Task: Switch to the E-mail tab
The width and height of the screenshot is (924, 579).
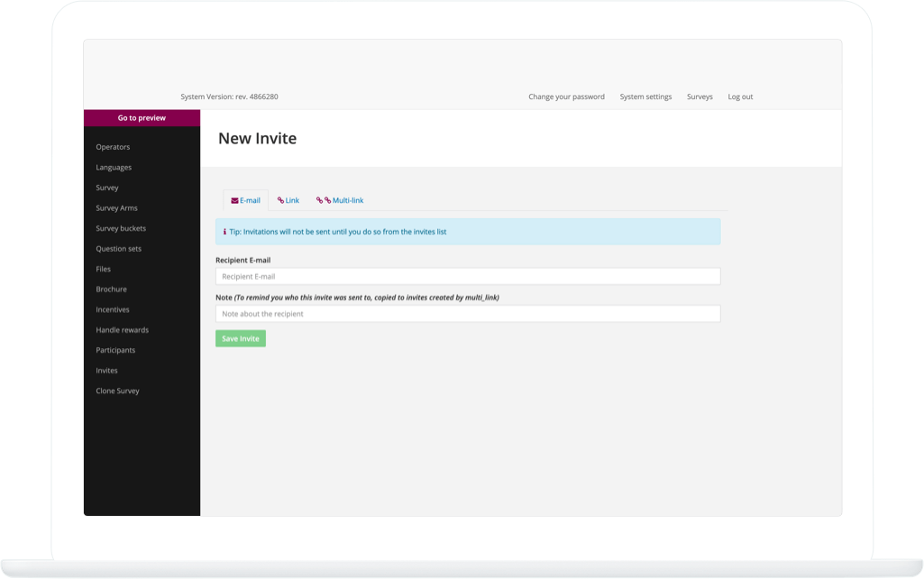Action: coord(246,200)
